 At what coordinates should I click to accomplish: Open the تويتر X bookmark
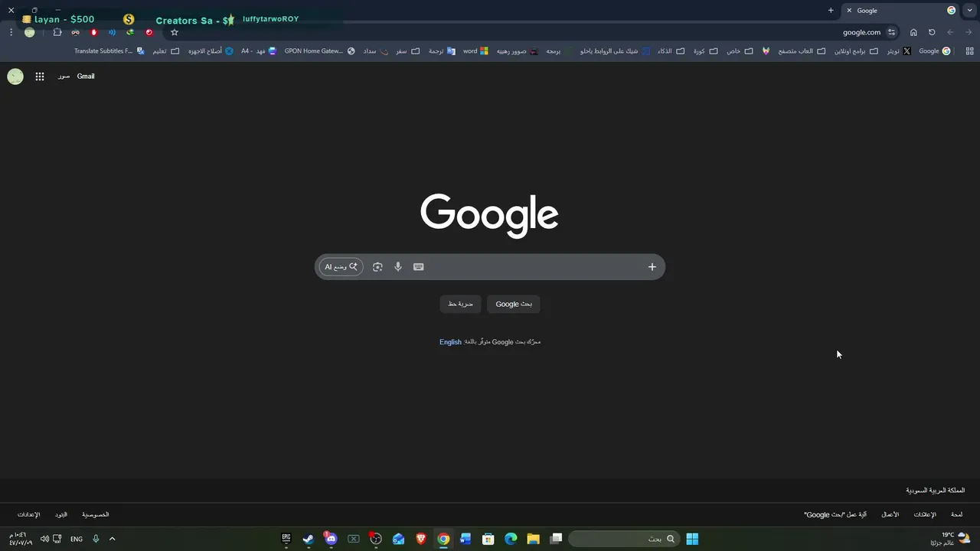coord(899,51)
